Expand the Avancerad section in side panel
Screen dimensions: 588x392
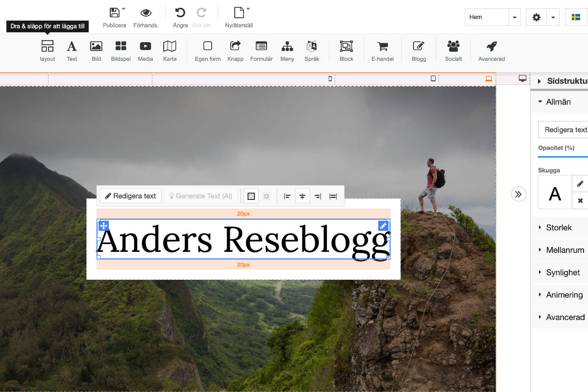point(560,317)
